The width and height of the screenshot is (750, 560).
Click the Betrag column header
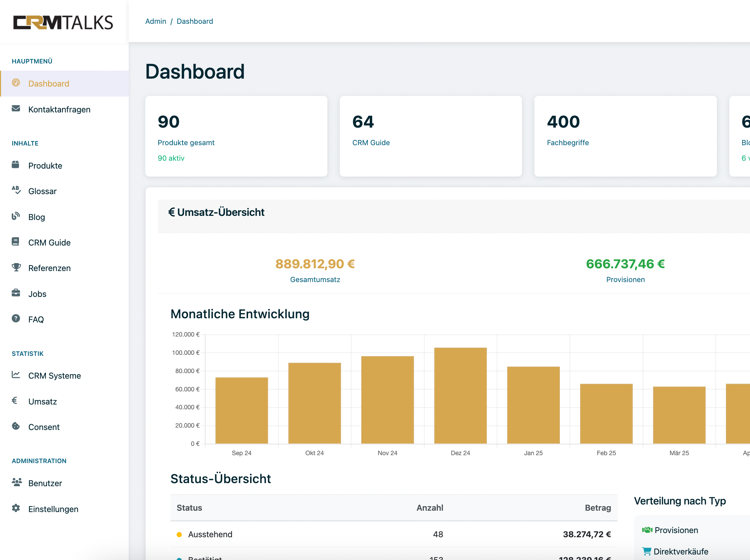coord(598,508)
